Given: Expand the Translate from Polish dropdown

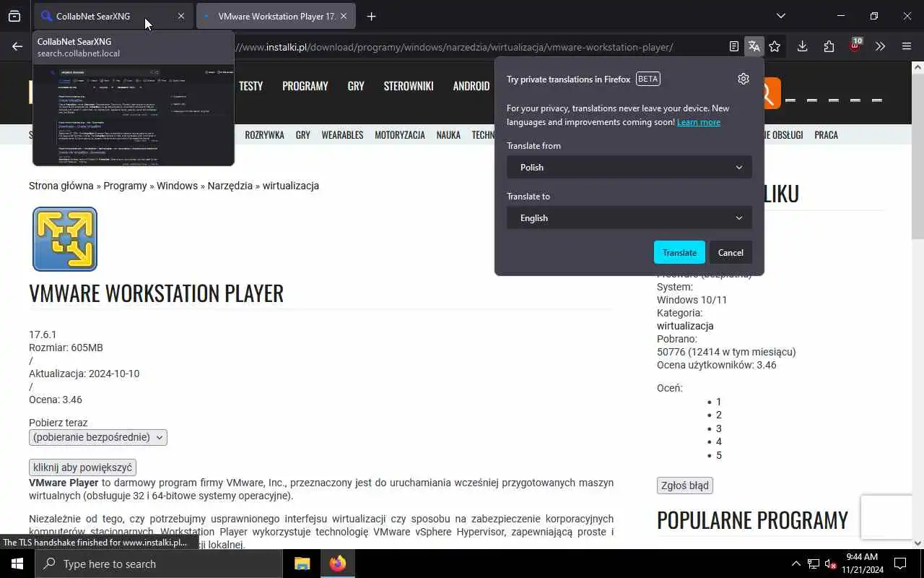Looking at the screenshot, I should click(629, 167).
